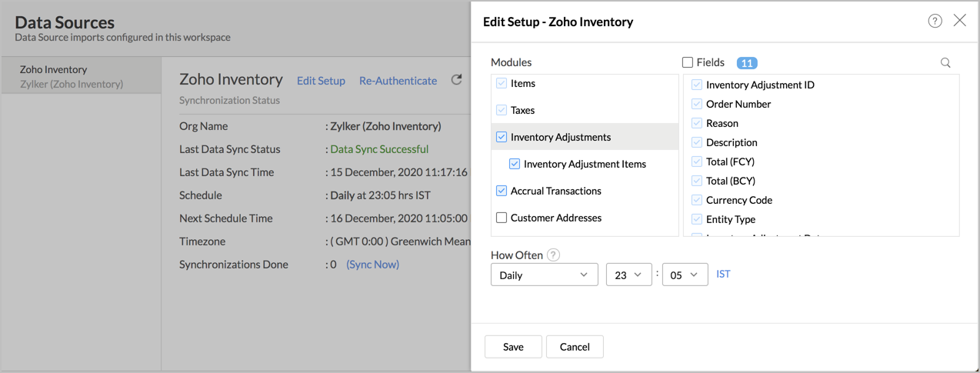Click the search icon above the fields list

[x=945, y=63]
